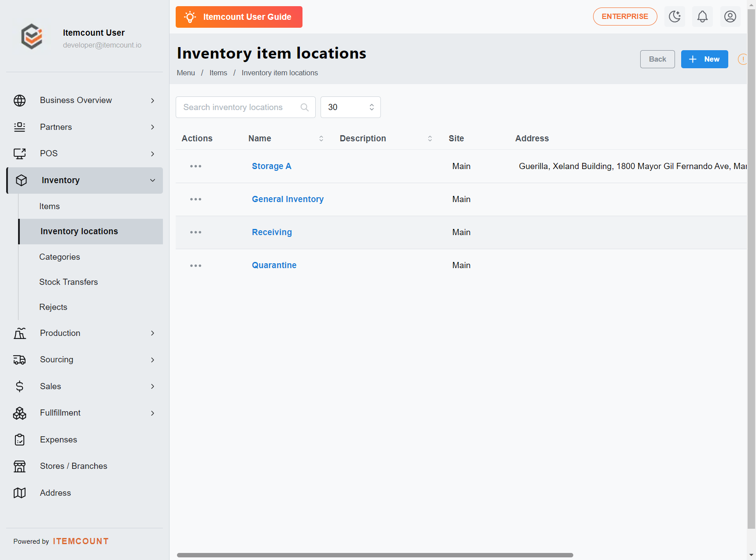Click developer@itemcount.io email text
The width and height of the screenshot is (756, 560).
coord(102,45)
